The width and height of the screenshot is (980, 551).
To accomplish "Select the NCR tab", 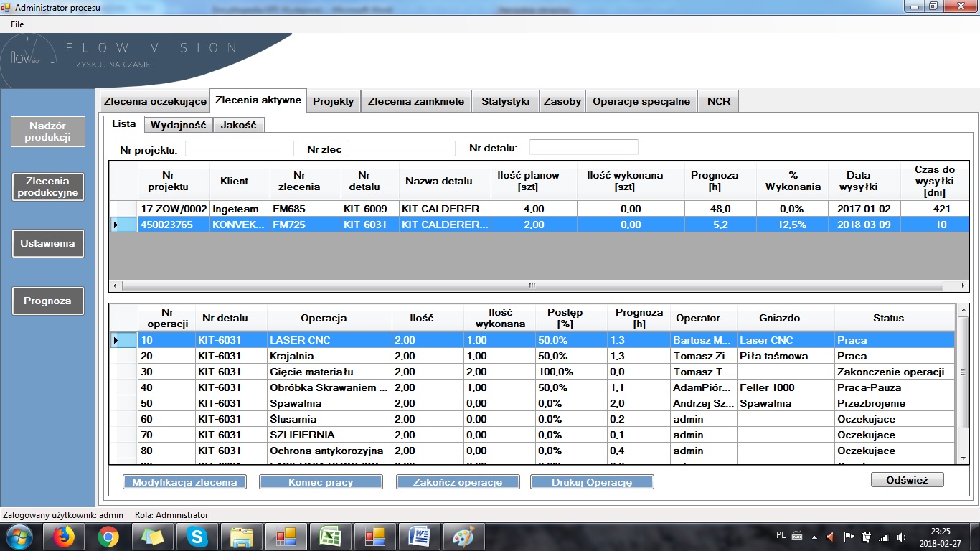I will click(718, 101).
